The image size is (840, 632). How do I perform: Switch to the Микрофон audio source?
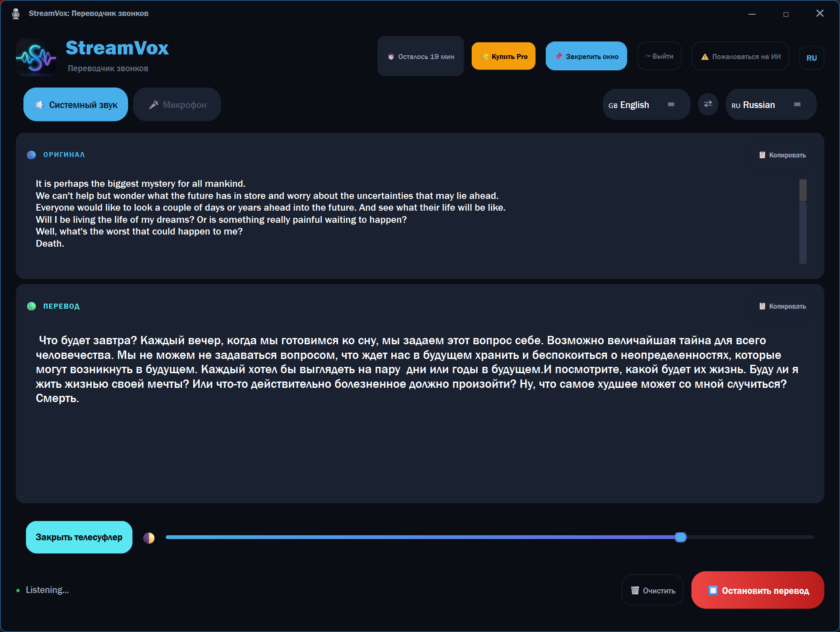[x=177, y=104]
